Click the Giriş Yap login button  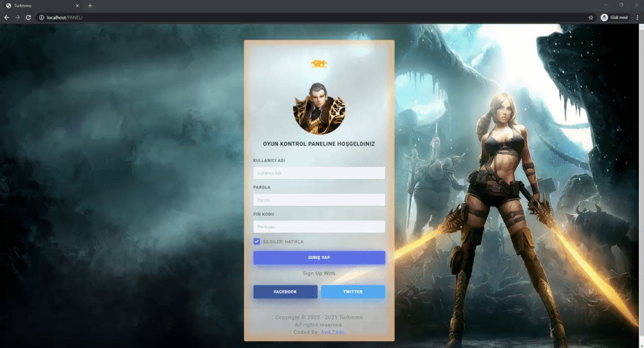[319, 258]
